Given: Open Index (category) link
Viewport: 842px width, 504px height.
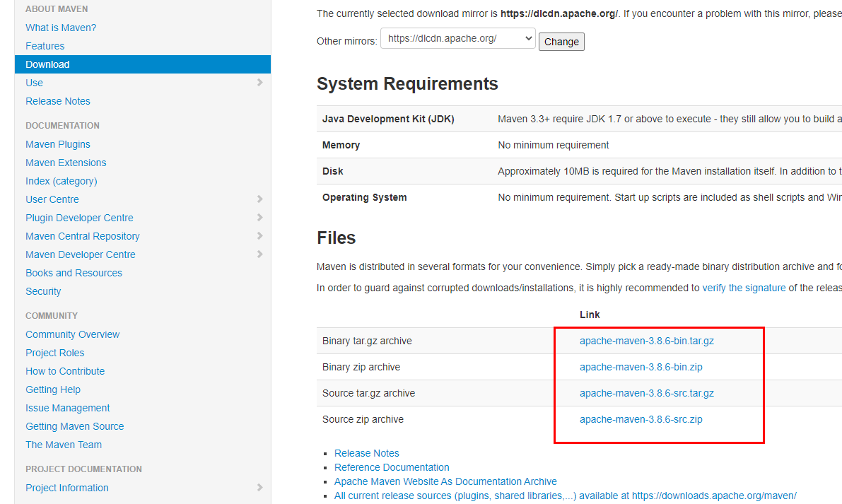Looking at the screenshot, I should click(62, 181).
